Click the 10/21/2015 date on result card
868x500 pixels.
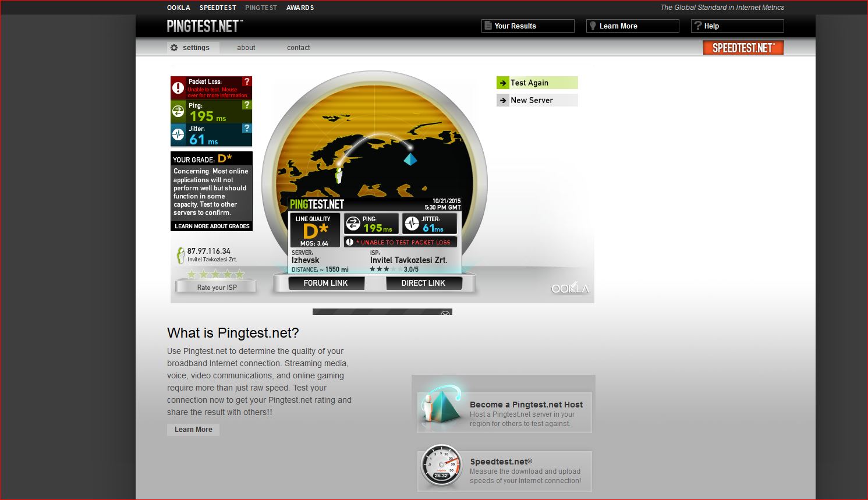pyautogui.click(x=447, y=201)
